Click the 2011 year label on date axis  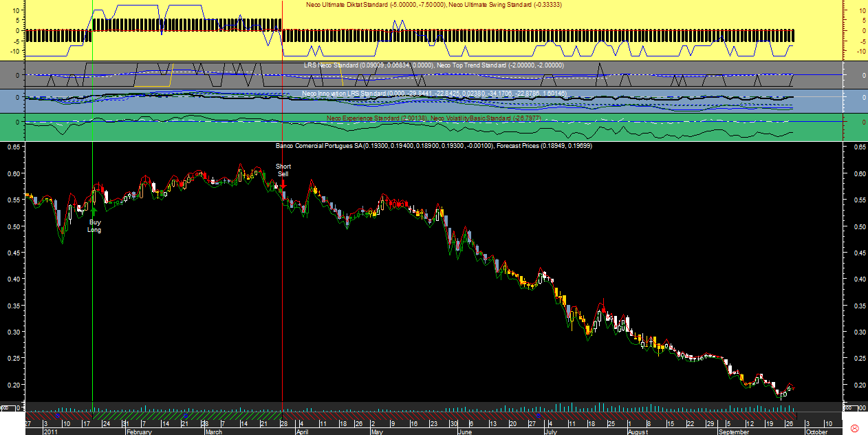(x=50, y=432)
